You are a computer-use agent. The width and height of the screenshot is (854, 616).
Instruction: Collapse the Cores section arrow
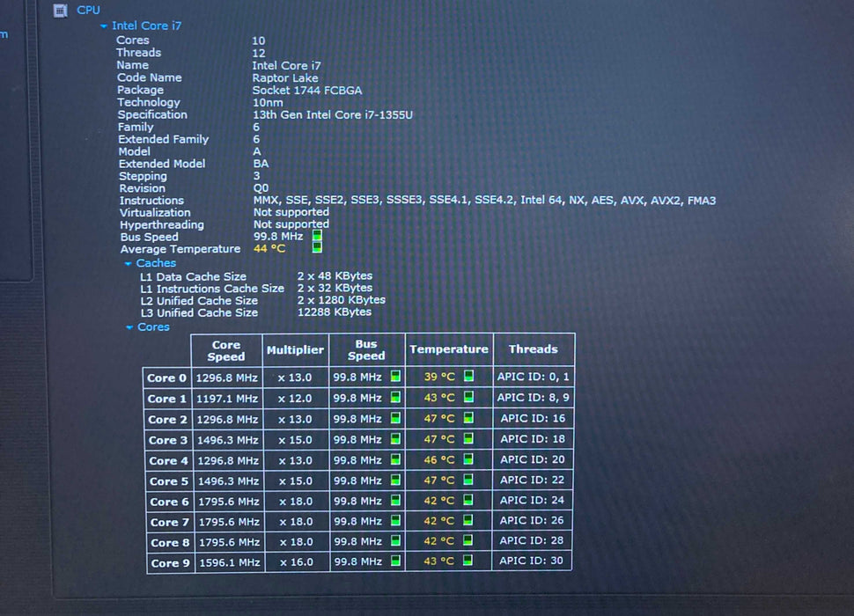click(129, 327)
